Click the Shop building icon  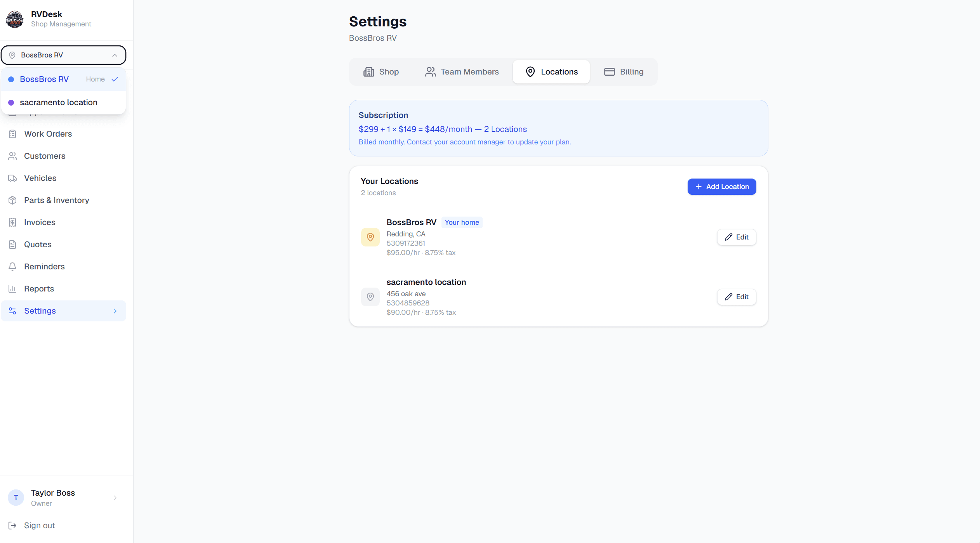[369, 72]
